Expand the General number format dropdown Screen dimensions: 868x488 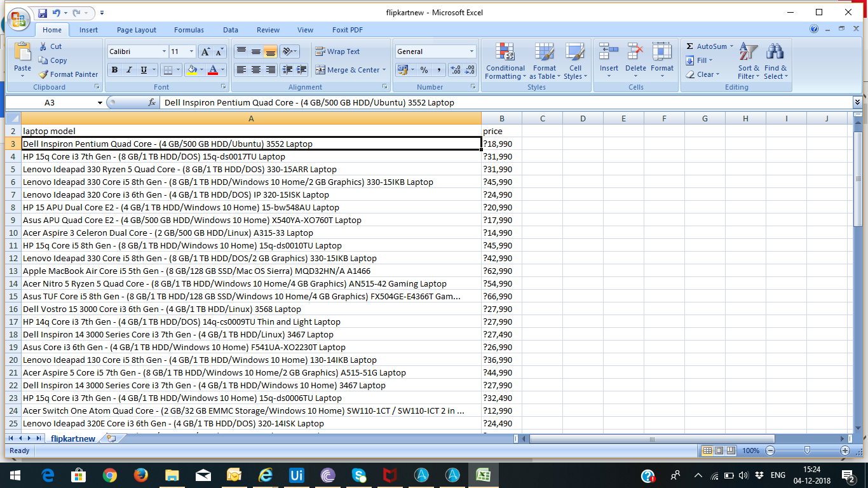pyautogui.click(x=471, y=51)
